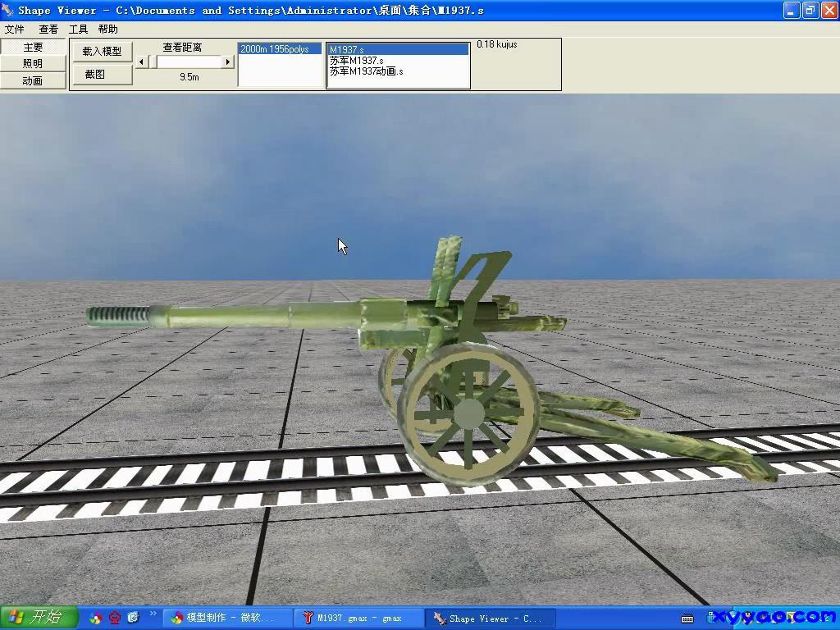
Task: Click the Shape Viewer title bar app icon
Action: pos(8,10)
